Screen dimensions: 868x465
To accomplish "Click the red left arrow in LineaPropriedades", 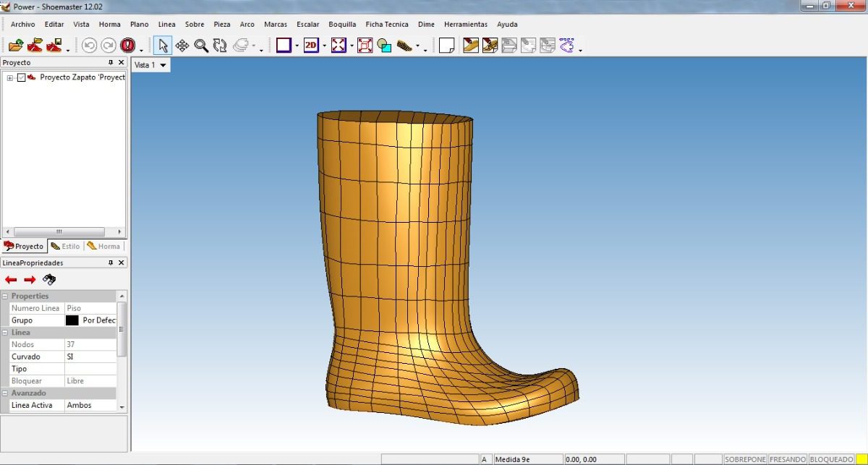I will (11, 280).
